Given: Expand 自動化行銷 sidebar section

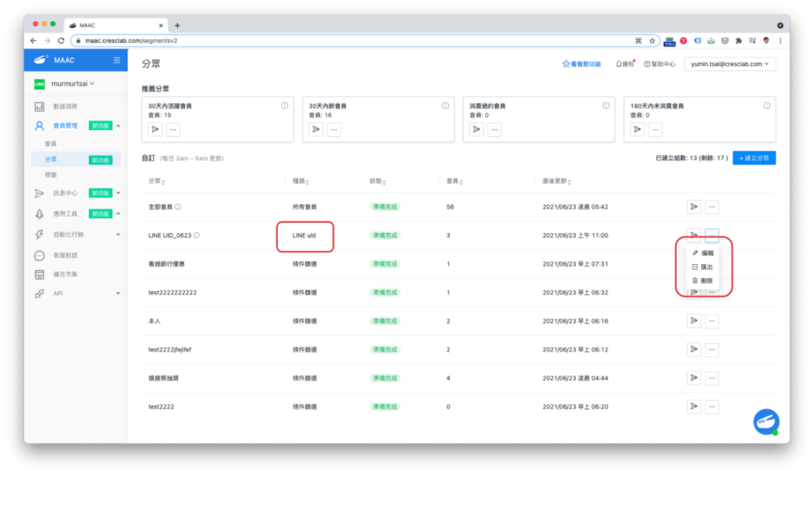Looking at the screenshot, I should pos(77,234).
